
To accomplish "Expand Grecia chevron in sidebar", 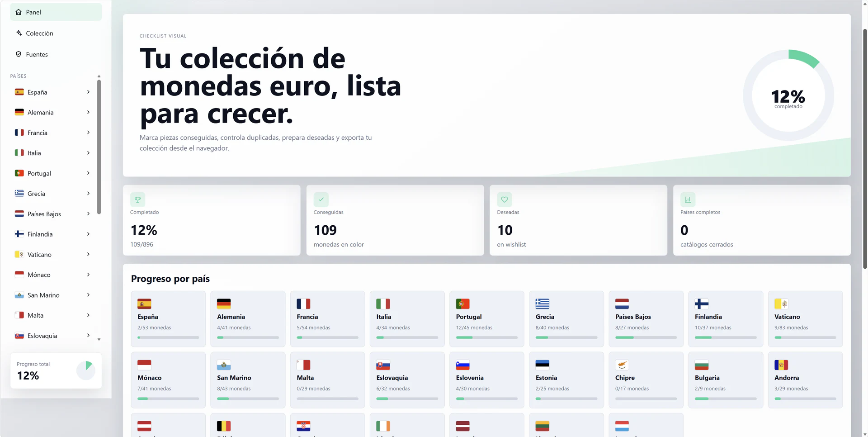I will [88, 194].
